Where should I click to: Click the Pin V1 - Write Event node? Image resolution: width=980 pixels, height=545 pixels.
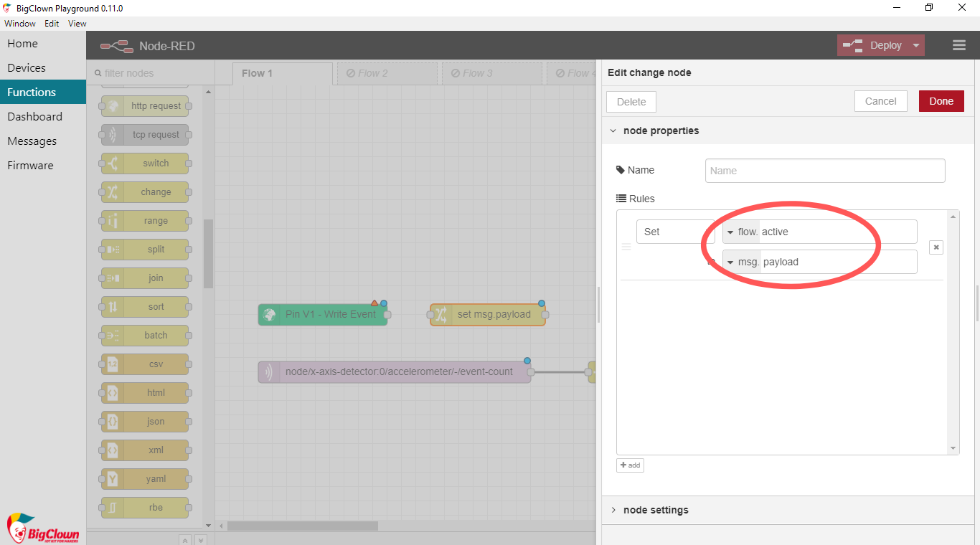tap(323, 315)
